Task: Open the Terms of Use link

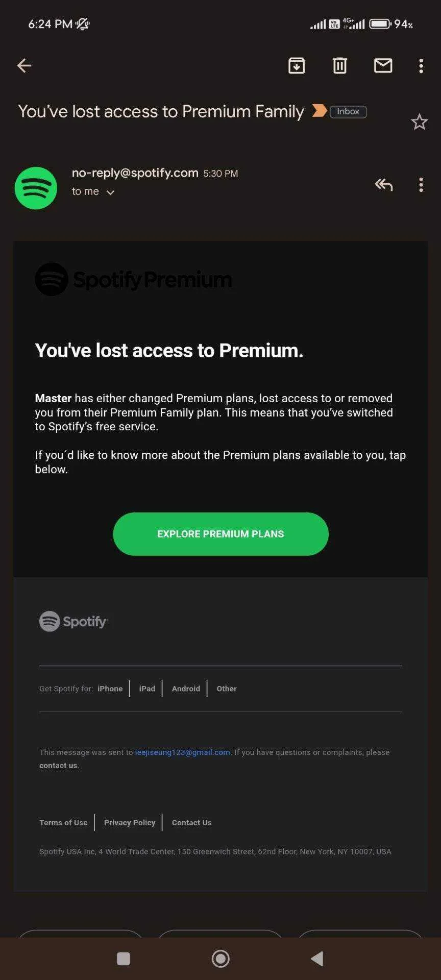Action: pos(63,822)
